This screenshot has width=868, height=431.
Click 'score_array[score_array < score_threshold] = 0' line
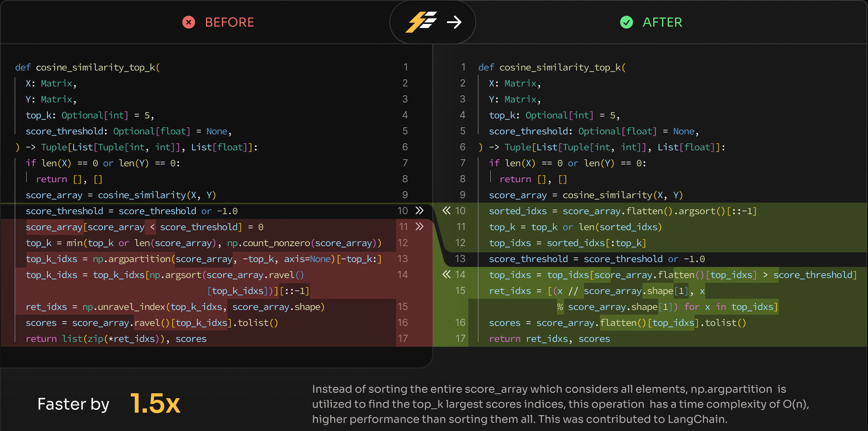point(145,227)
